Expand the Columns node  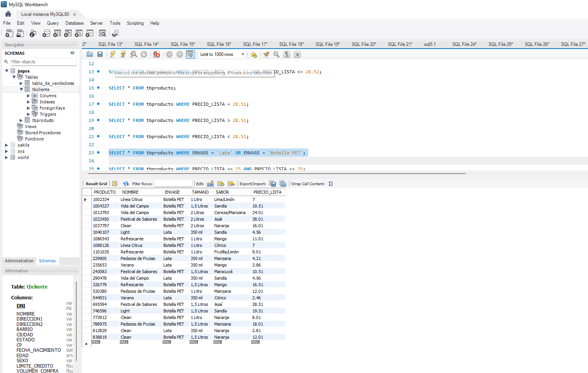29,96
